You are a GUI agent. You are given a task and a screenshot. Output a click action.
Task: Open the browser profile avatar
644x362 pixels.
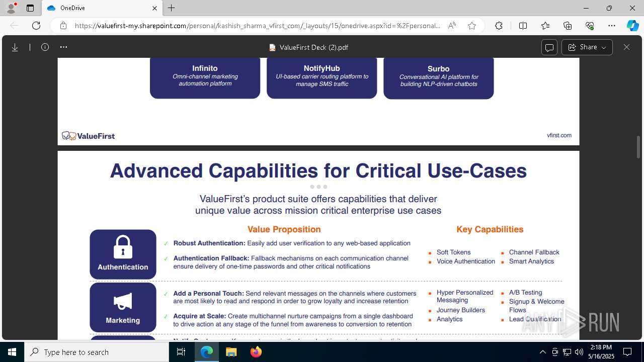pyautogui.click(x=11, y=8)
